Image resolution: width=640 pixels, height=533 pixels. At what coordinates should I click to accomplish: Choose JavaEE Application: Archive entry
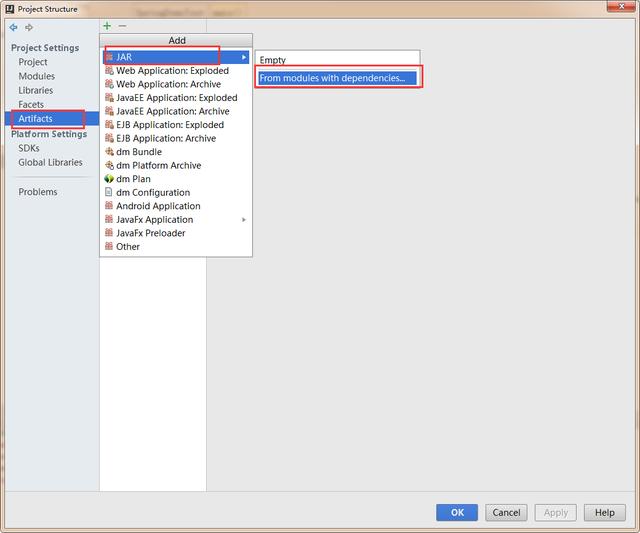pos(176,111)
